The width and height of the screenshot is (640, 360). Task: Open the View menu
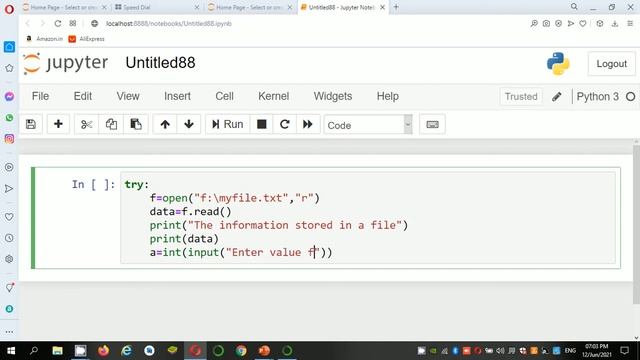pos(128,96)
